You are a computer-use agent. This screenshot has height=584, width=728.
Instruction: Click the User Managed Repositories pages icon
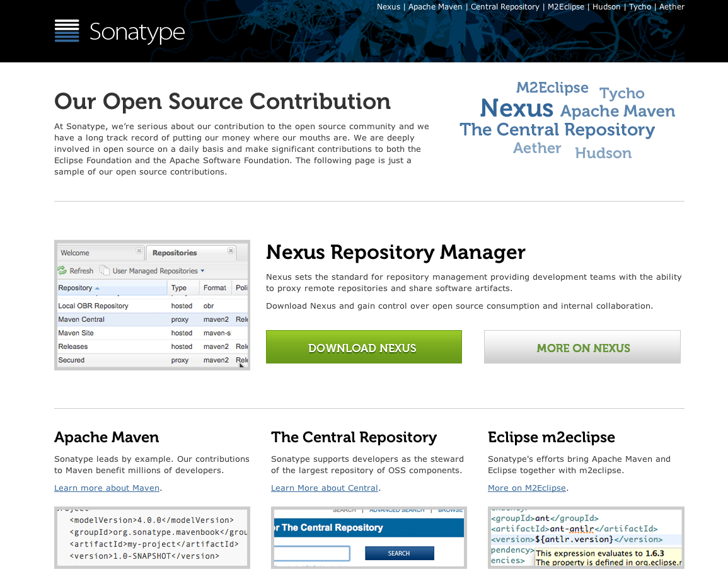pos(105,270)
